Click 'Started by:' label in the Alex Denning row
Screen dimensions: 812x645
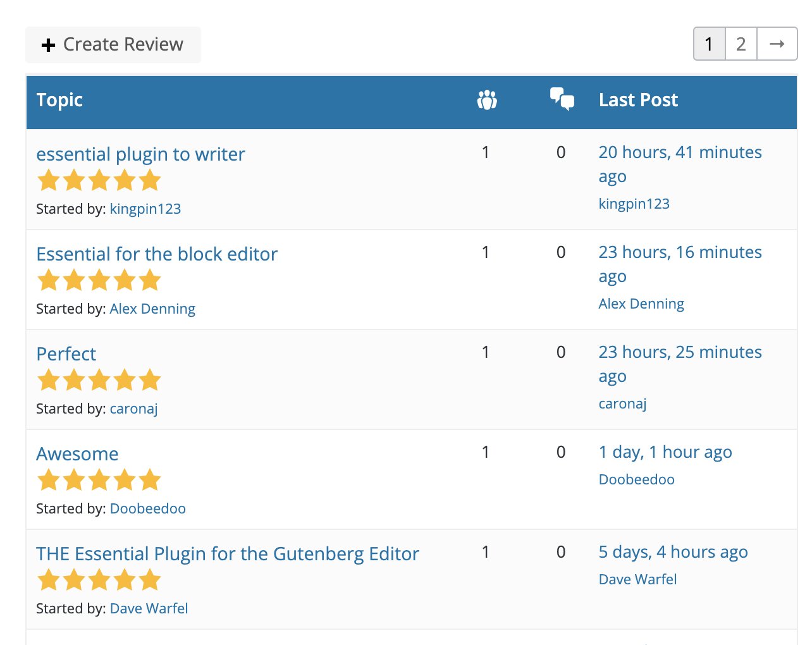click(71, 309)
